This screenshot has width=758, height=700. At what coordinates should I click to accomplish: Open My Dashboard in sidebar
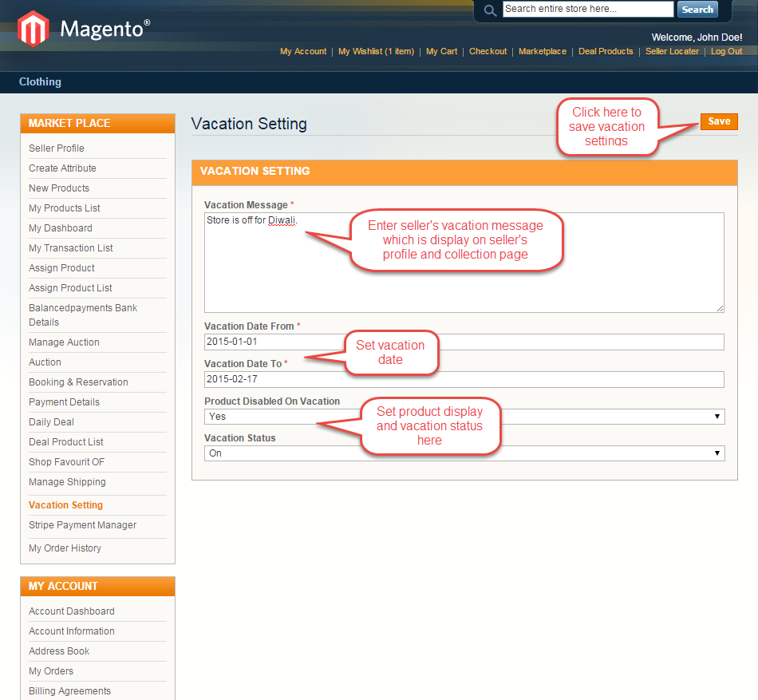pyautogui.click(x=61, y=228)
